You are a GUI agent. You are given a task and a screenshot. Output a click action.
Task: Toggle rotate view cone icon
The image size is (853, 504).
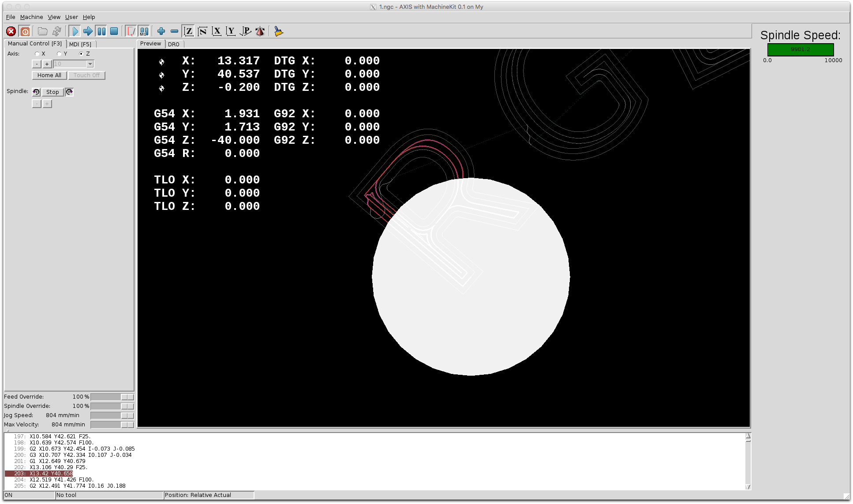point(260,31)
